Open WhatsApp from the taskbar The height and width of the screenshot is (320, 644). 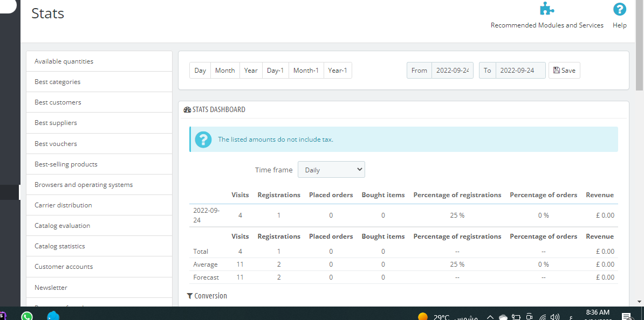click(x=26, y=316)
